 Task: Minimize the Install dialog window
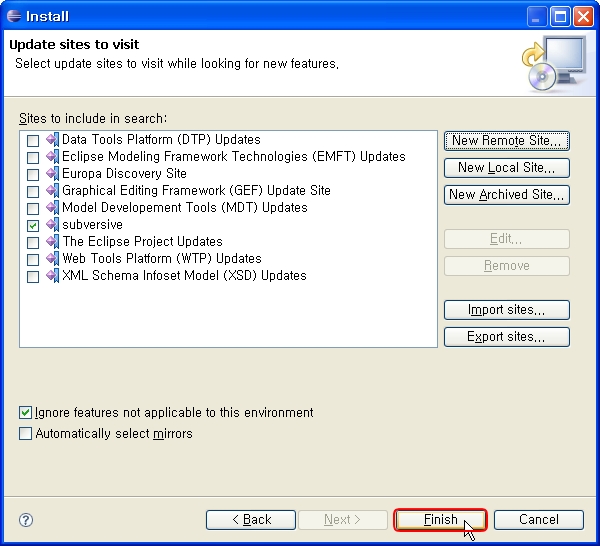point(536,17)
